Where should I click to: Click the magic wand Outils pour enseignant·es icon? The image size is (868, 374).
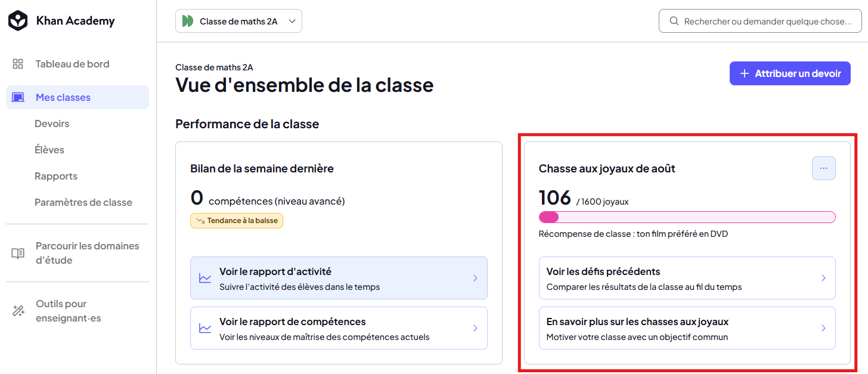[18, 311]
